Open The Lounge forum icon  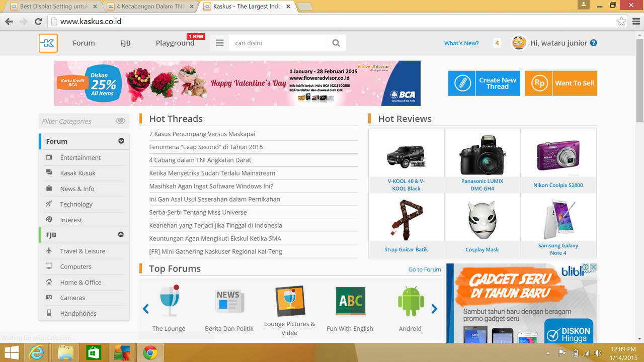169,300
